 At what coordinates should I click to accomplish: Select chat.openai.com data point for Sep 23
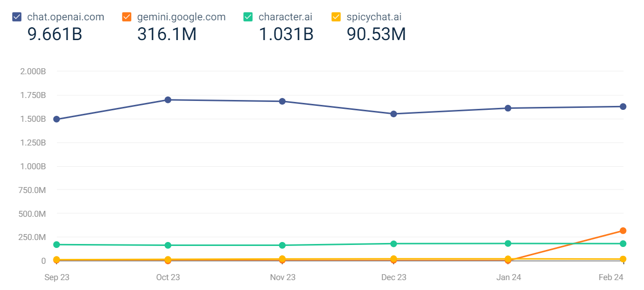[56, 119]
